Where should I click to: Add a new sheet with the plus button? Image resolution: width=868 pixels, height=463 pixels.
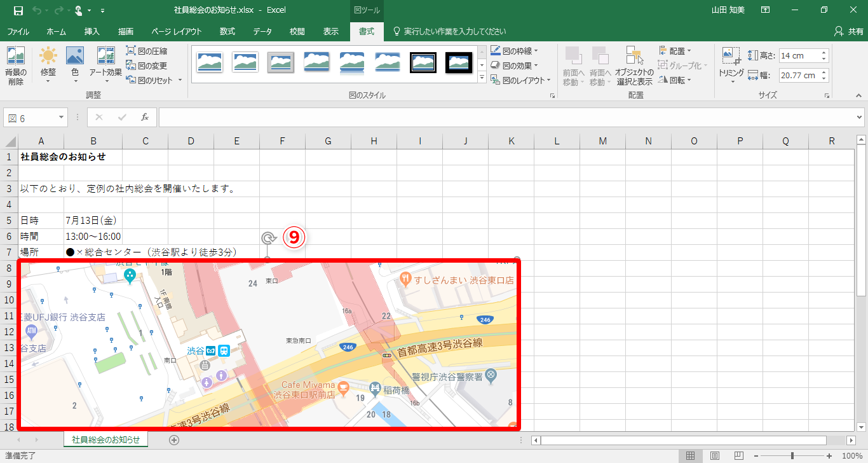(x=173, y=439)
